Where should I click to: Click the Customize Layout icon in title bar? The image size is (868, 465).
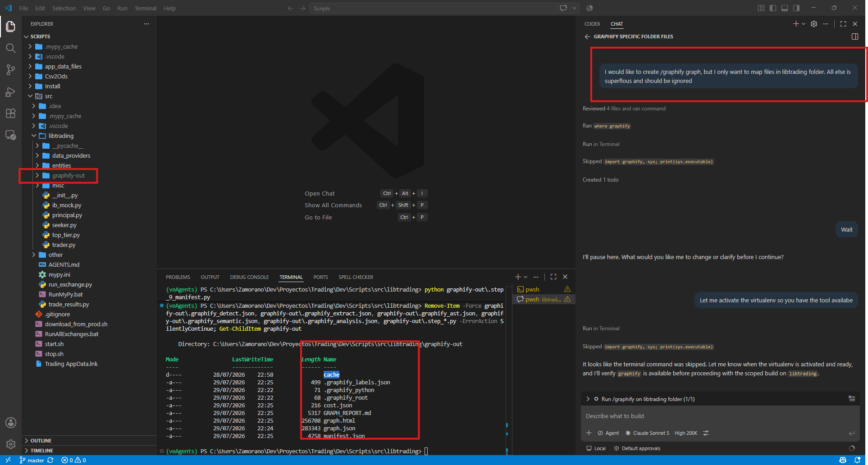pyautogui.click(x=761, y=8)
